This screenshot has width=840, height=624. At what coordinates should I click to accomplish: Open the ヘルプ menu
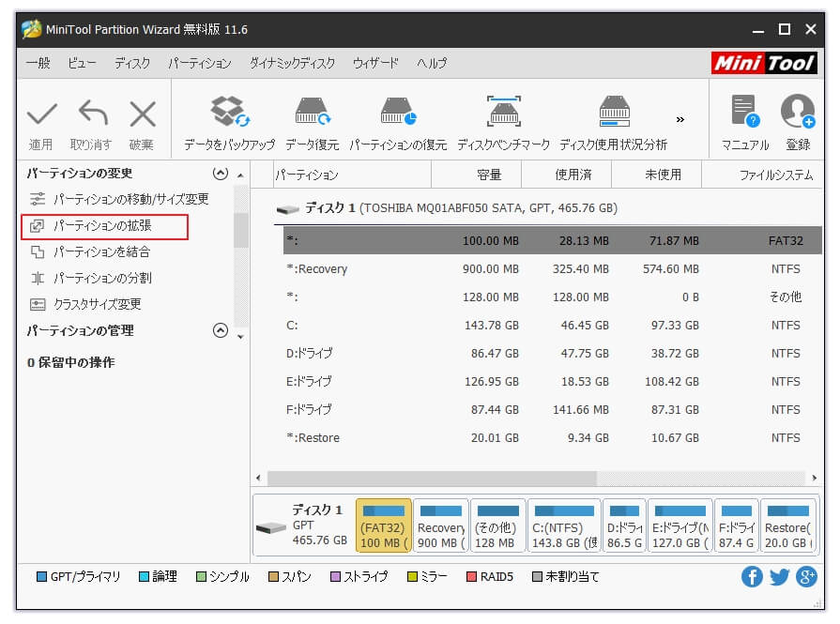click(432, 63)
